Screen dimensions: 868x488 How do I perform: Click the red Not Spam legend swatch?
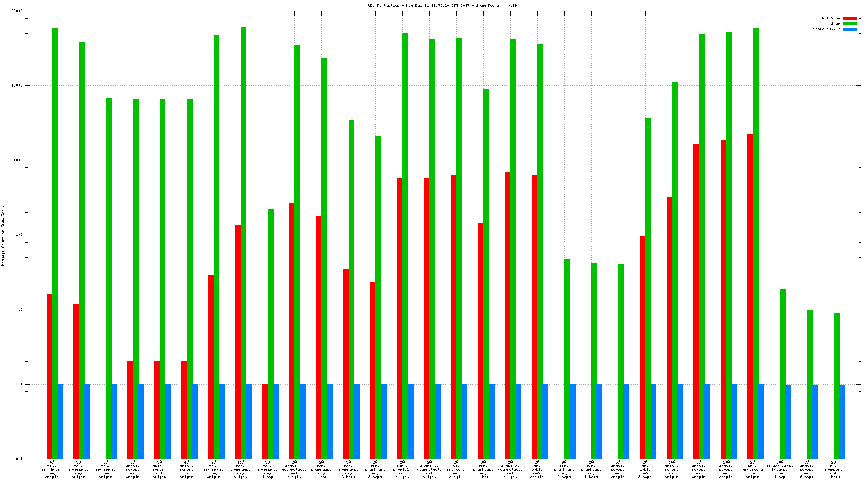click(849, 19)
